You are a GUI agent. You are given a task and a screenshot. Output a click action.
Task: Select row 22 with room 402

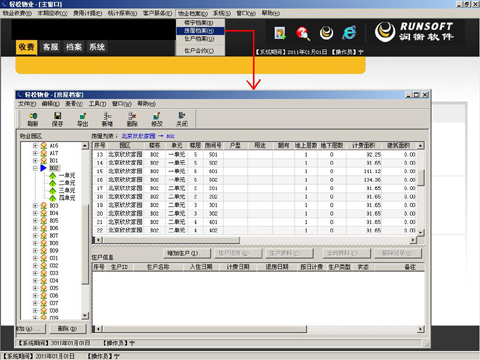tap(254, 230)
